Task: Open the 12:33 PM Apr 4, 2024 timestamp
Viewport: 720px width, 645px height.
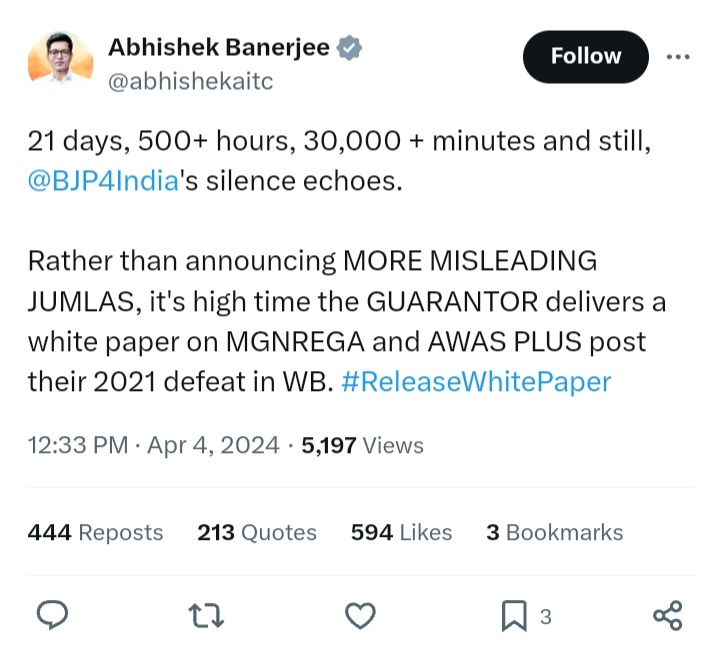Action: coord(153,445)
